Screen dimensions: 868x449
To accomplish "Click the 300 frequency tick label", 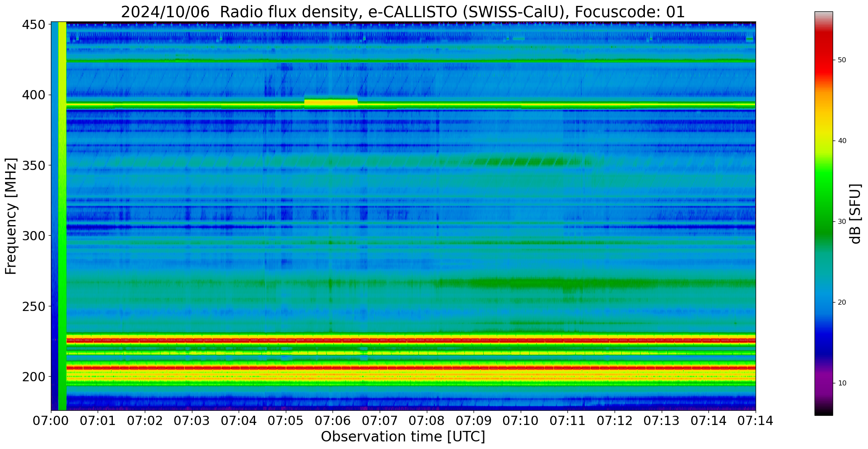I will (34, 236).
